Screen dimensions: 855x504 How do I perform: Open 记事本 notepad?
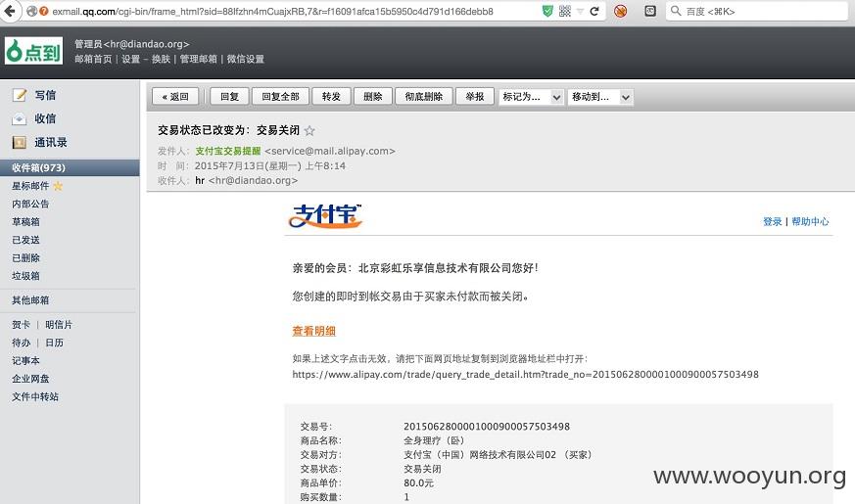pyautogui.click(x=25, y=361)
